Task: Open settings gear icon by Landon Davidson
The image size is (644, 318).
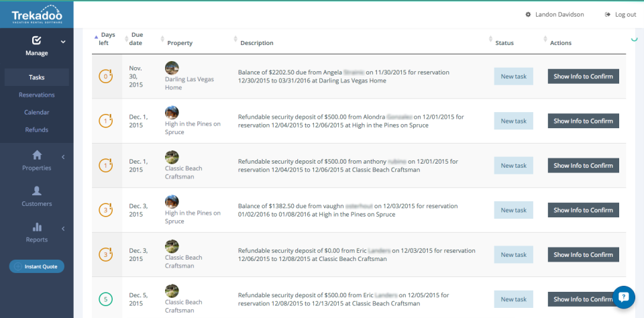Action: coord(528,14)
